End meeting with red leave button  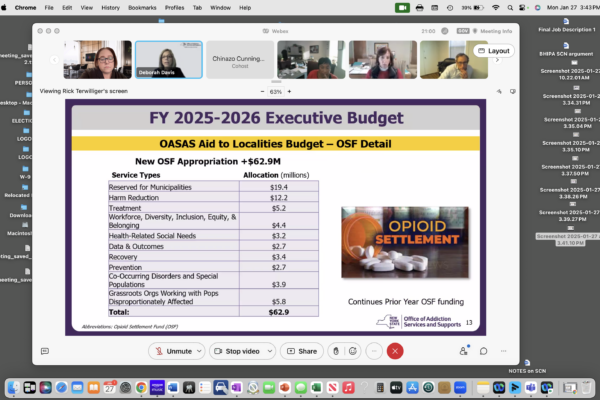click(396, 351)
